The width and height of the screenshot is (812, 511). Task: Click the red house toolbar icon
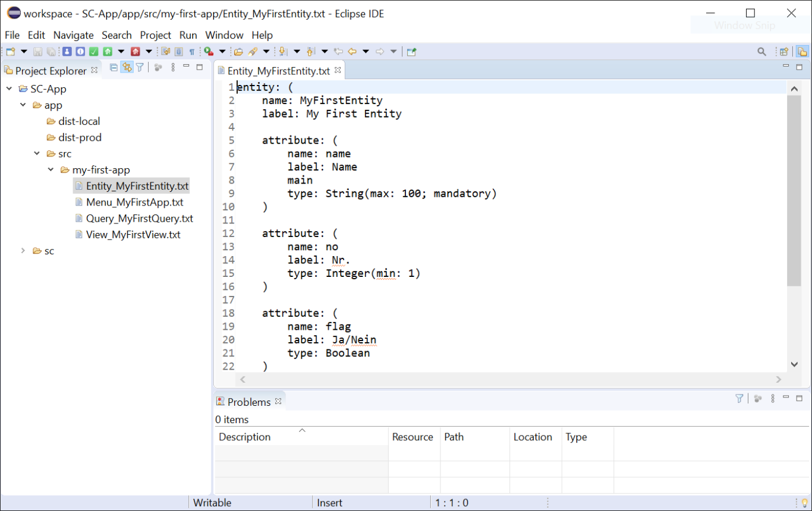pyautogui.click(x=135, y=52)
